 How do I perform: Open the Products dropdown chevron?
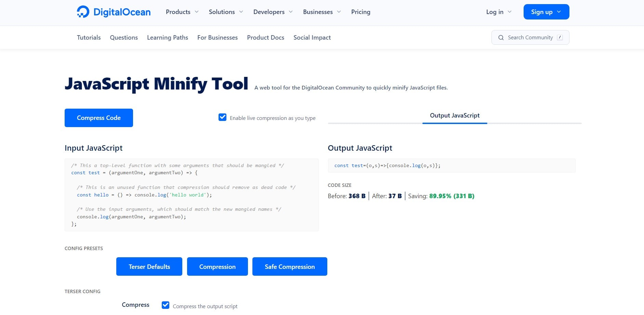[197, 12]
